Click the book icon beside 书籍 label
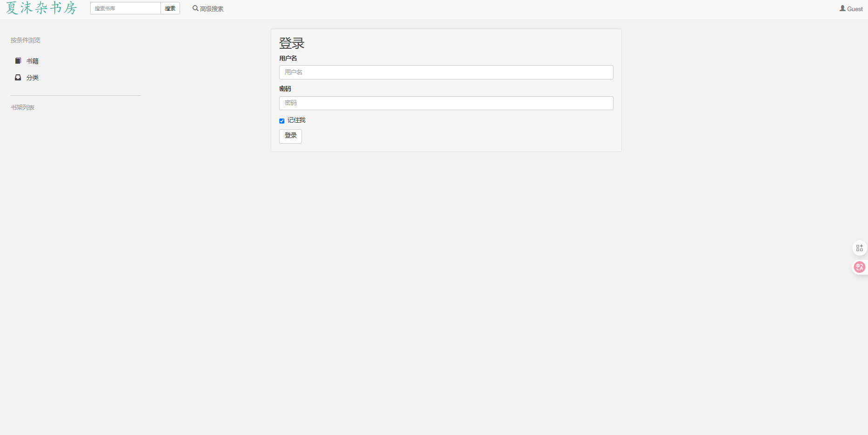 click(x=18, y=60)
